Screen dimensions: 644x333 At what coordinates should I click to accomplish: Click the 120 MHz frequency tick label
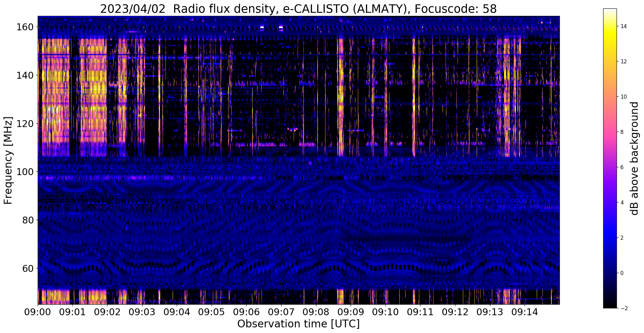(x=25, y=124)
